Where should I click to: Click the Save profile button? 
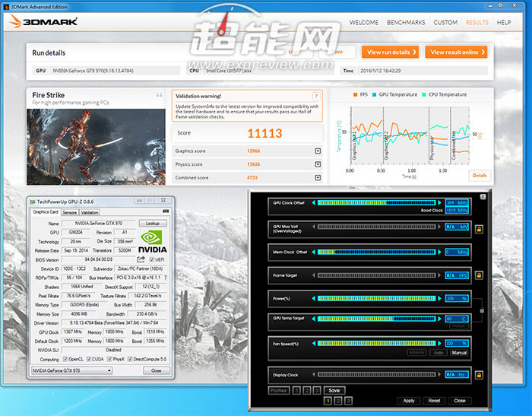coord(334,391)
